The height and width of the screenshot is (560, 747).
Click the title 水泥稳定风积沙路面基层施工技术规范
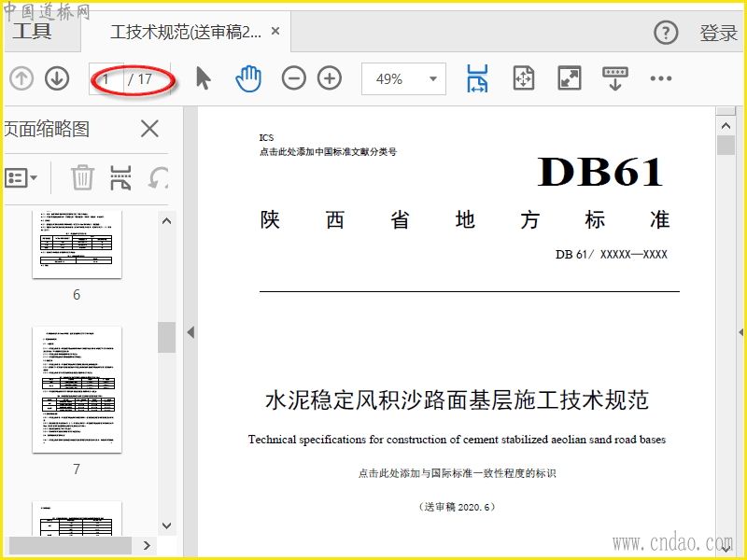coord(457,400)
